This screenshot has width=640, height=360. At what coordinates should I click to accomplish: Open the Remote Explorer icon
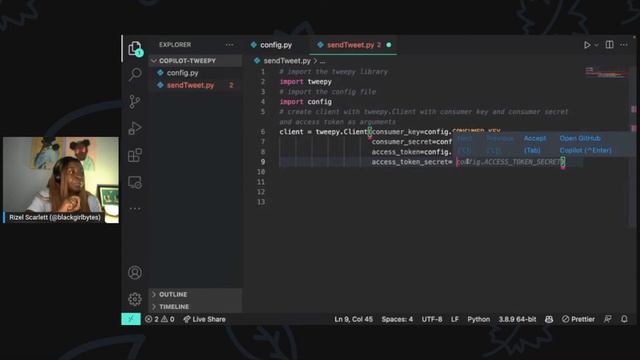click(135, 182)
